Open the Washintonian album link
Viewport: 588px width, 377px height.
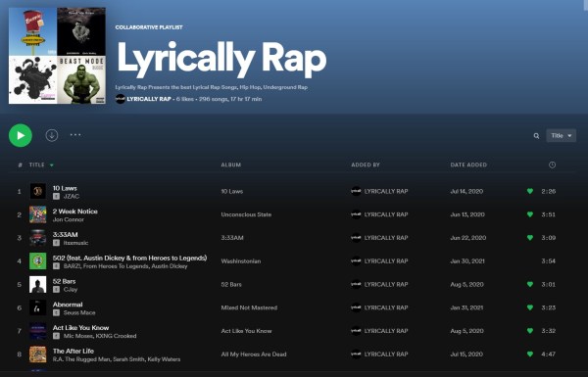tap(241, 260)
